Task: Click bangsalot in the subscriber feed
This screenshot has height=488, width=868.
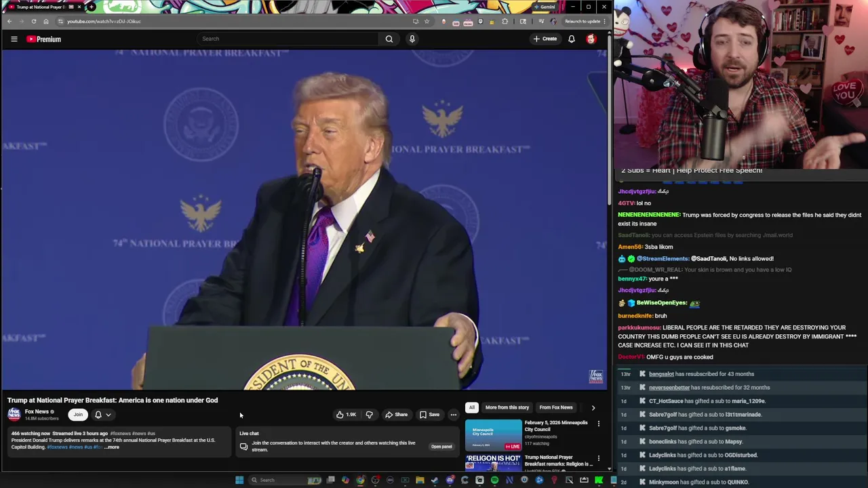Action: point(661,374)
